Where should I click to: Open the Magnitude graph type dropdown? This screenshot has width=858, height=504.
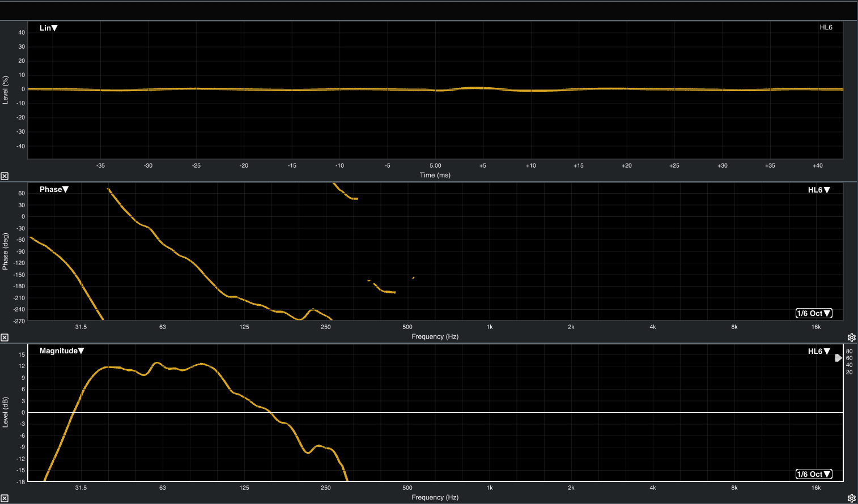click(x=62, y=351)
